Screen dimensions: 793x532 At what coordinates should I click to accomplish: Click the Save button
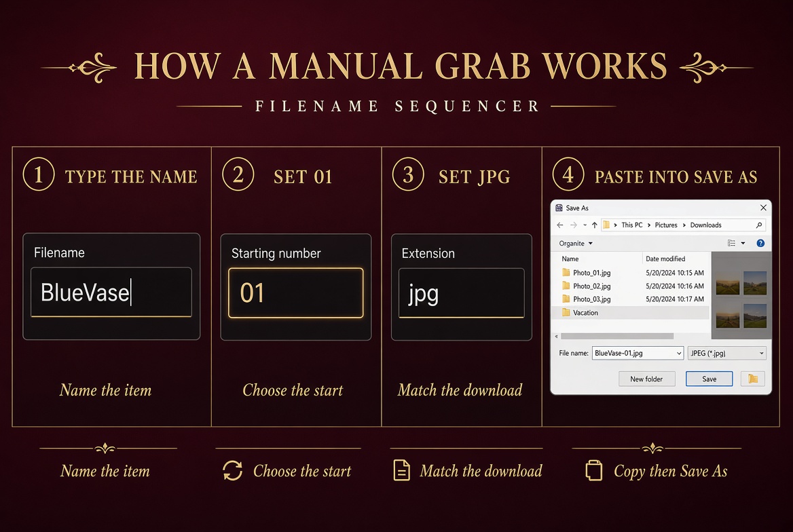(x=709, y=379)
